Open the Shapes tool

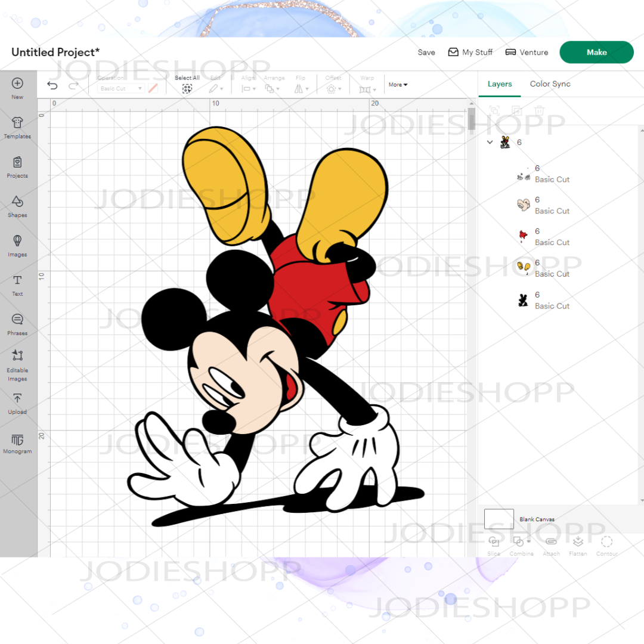click(x=17, y=206)
